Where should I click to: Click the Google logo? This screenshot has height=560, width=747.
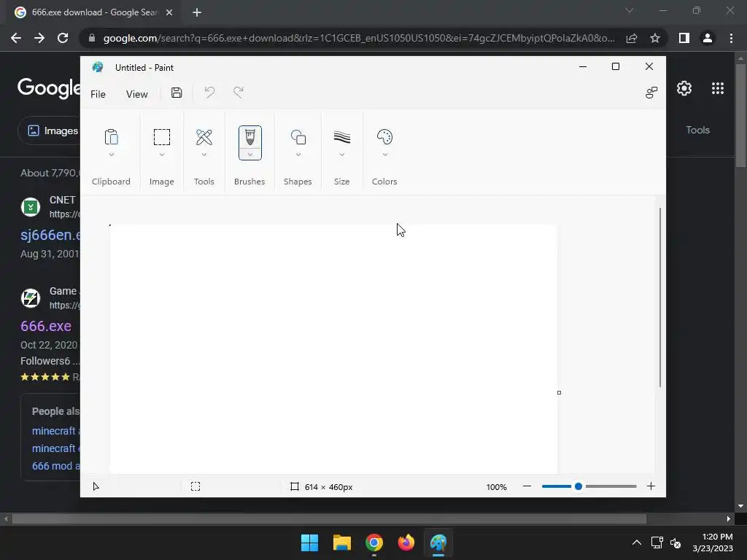coord(49,88)
